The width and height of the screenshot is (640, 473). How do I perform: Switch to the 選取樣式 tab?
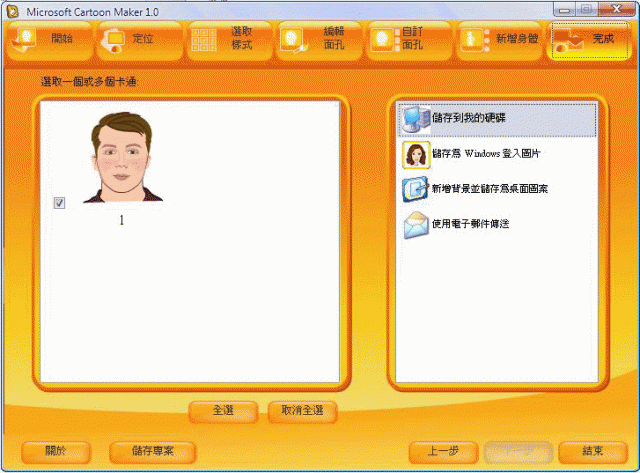[x=229, y=40]
